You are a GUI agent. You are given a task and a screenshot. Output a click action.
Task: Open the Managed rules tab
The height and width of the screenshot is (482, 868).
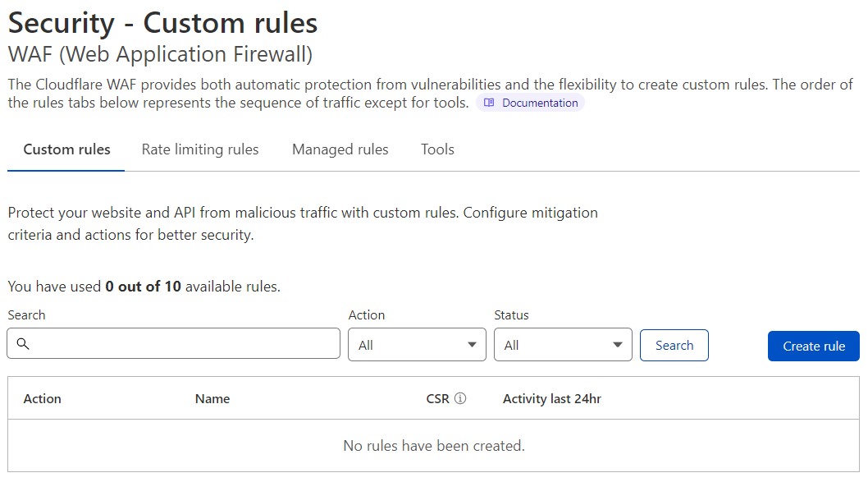pos(340,149)
